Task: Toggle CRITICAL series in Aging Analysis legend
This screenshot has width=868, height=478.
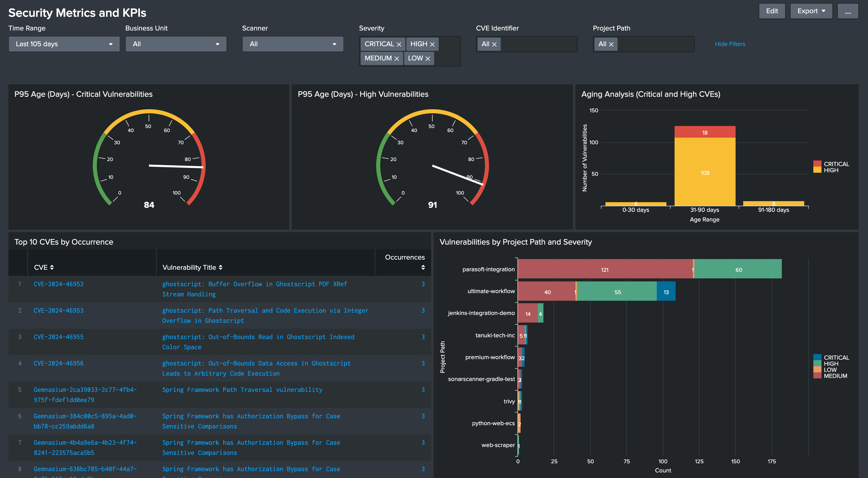Action: pyautogui.click(x=836, y=164)
